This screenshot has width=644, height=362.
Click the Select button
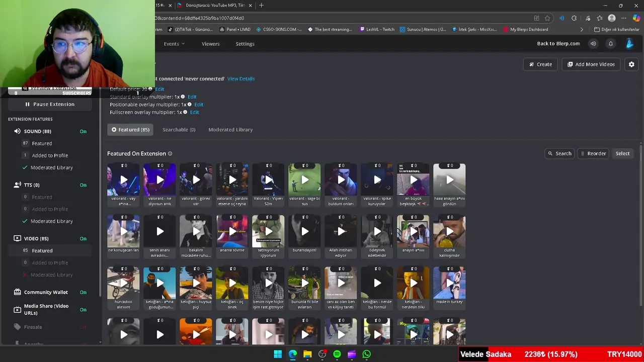pyautogui.click(x=622, y=153)
